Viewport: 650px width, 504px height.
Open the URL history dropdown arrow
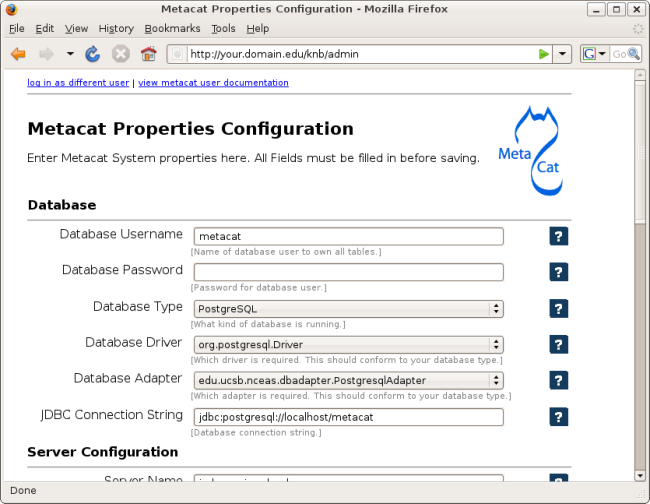click(x=563, y=54)
